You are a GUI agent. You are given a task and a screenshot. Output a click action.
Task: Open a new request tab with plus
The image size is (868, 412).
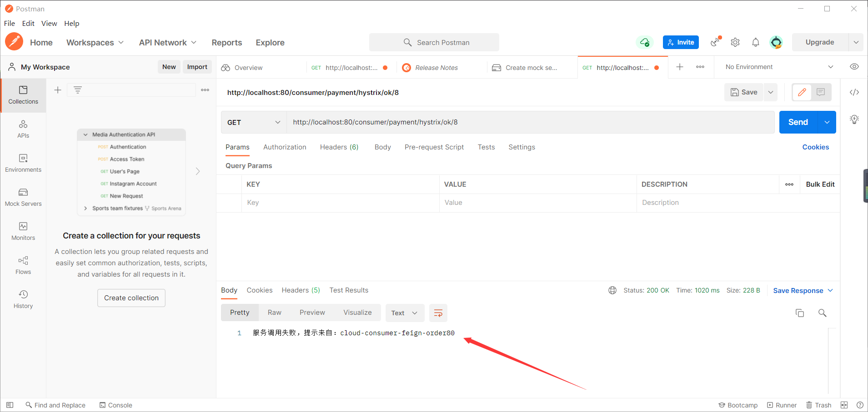coord(680,67)
